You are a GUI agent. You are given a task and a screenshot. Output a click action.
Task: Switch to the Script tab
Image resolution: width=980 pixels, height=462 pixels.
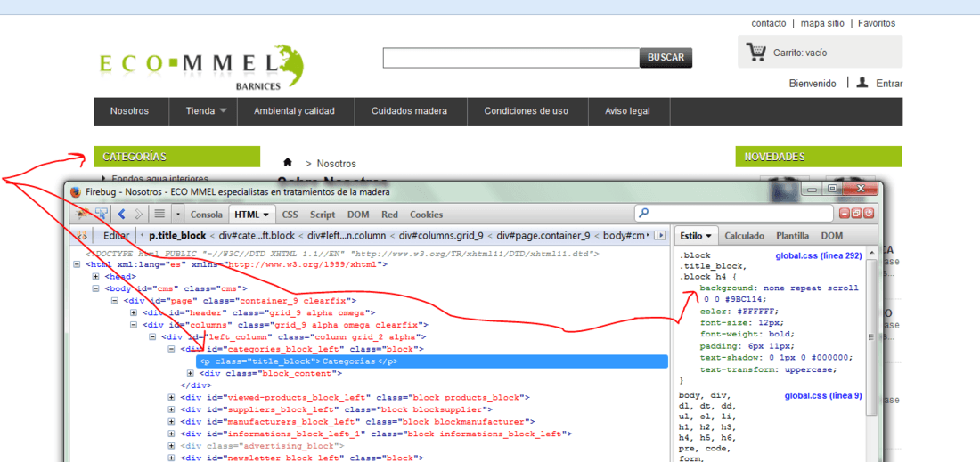(323, 215)
